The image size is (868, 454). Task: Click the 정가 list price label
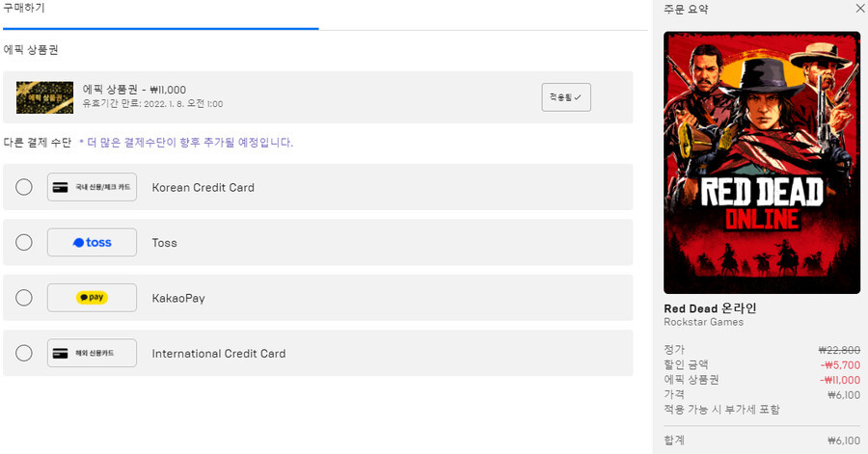point(674,350)
